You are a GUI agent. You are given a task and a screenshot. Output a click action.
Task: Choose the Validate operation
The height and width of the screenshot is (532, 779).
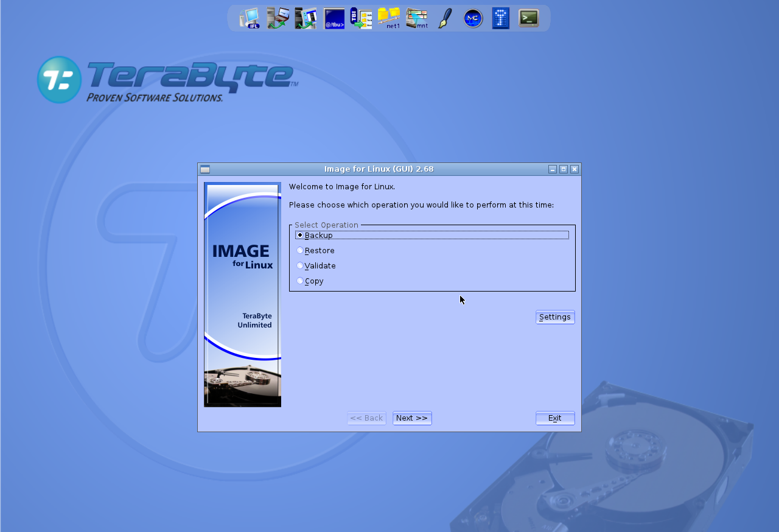point(316,265)
